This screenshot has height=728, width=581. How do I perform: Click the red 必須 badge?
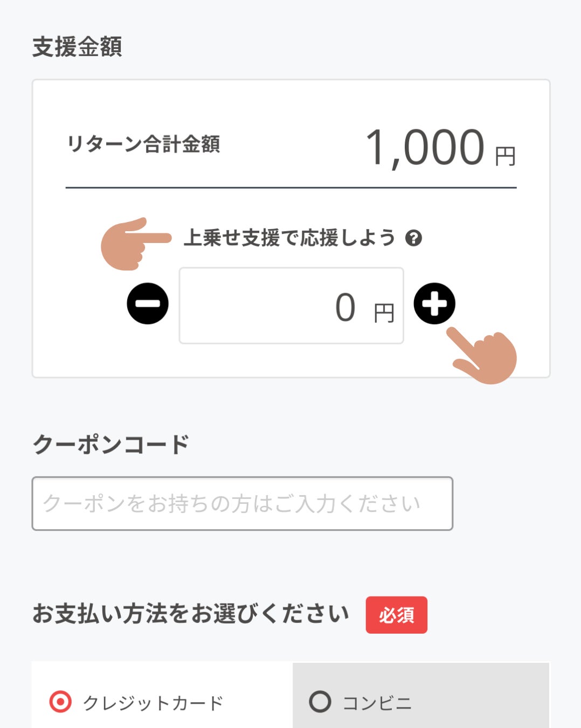396,615
